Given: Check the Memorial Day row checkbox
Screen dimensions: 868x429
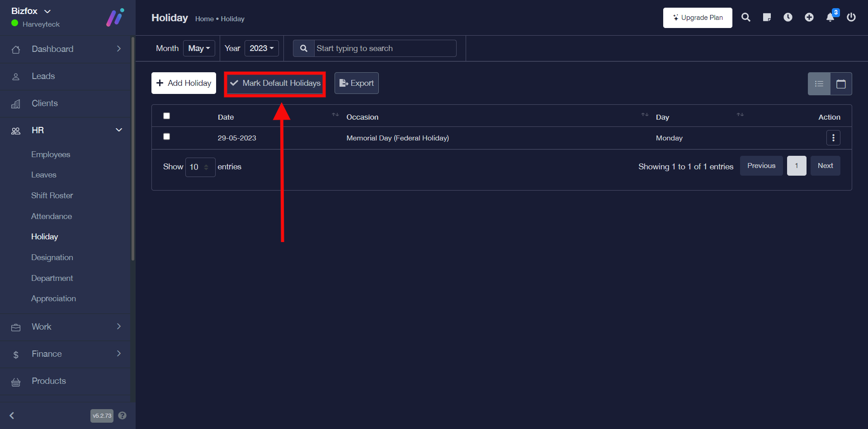Looking at the screenshot, I should pos(167,136).
